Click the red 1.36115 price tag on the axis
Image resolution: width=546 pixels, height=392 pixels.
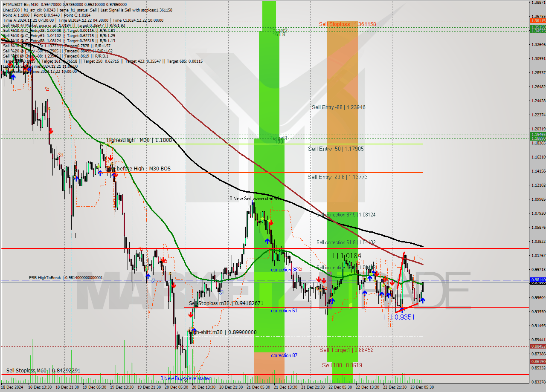pos(537,20)
